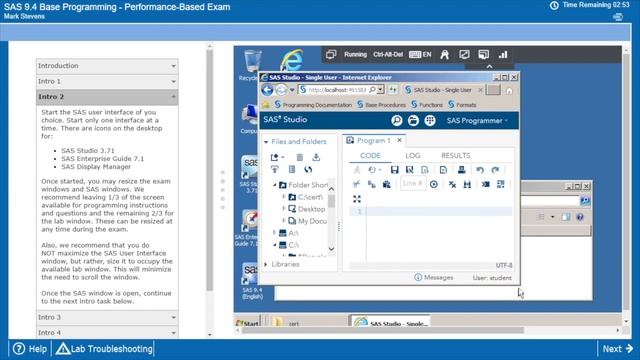Redo the last edit in the code editor
640x360 pixels.
tap(495, 170)
